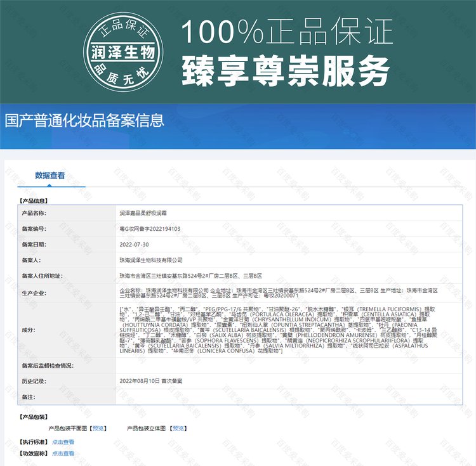Screen dimensions: 476x466
Task: Click 预览 link for 产品包装平面图
Action: click(x=98, y=429)
